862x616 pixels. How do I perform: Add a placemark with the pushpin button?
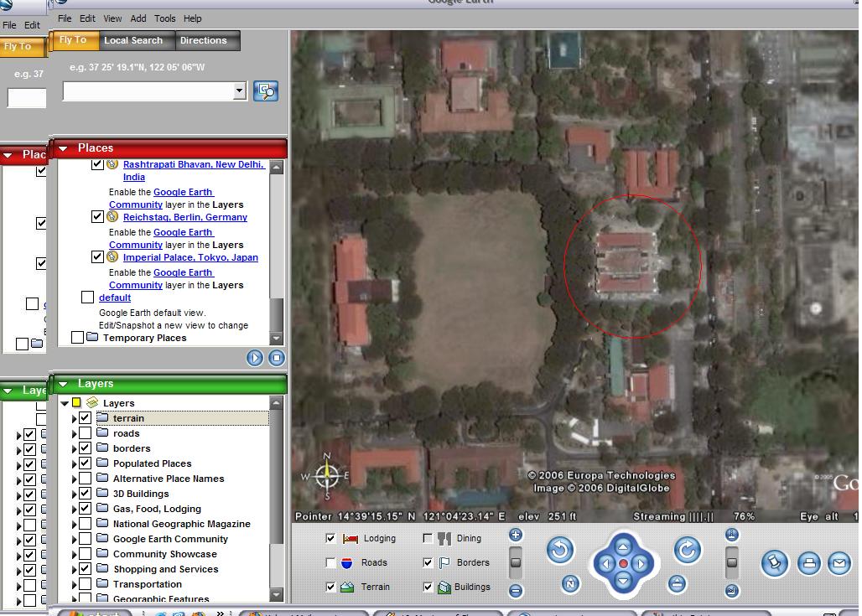coord(774,563)
